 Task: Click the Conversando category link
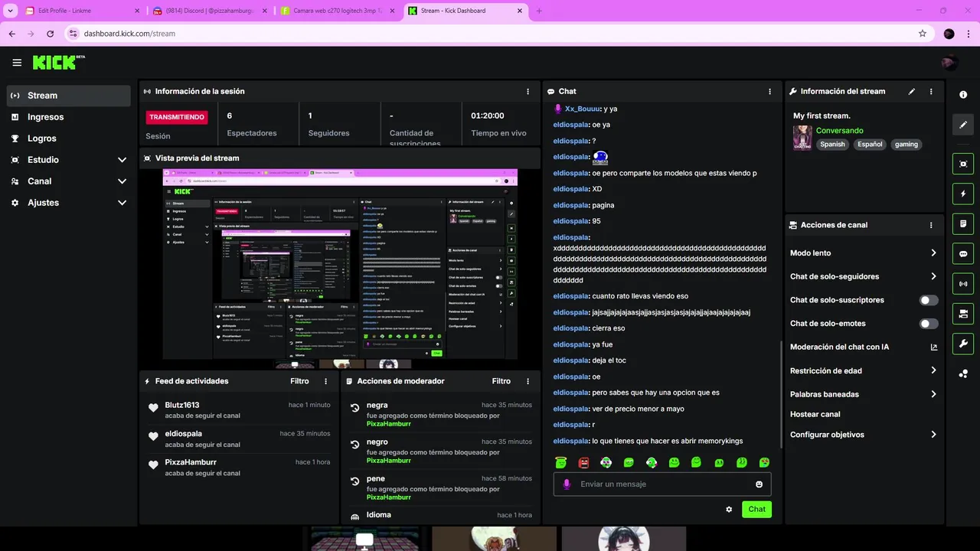(x=839, y=131)
